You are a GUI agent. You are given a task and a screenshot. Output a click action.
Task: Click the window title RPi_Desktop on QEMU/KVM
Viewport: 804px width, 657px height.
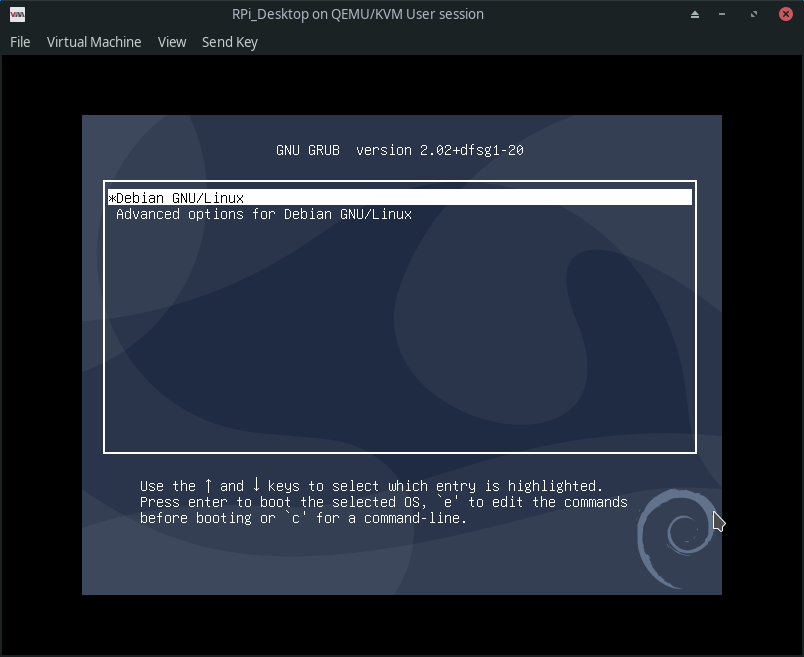357,14
